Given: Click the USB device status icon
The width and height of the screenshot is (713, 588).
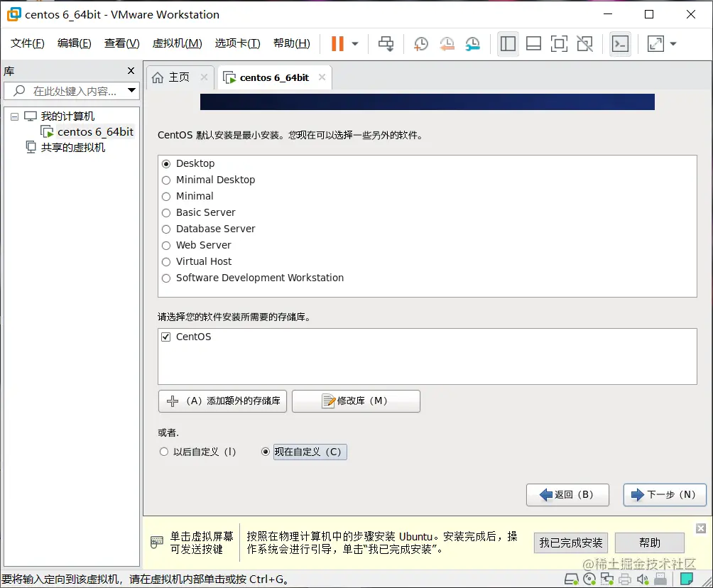Looking at the screenshot, I should click(x=660, y=579).
